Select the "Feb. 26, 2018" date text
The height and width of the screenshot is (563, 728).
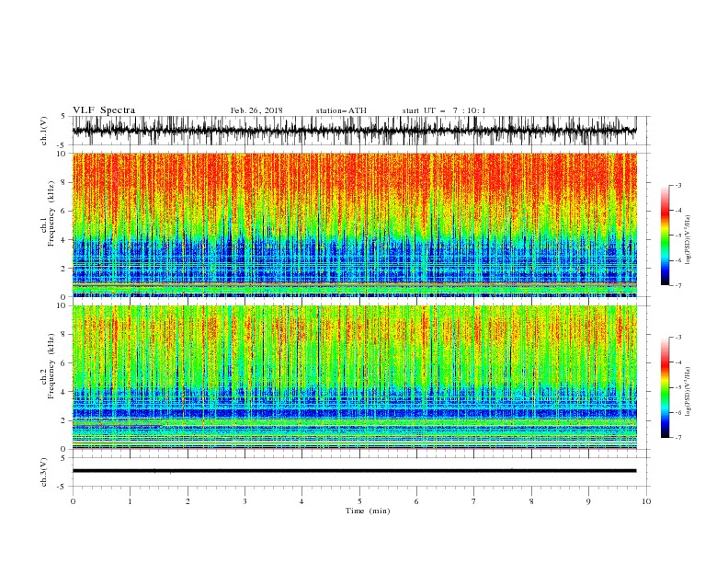coord(256,110)
